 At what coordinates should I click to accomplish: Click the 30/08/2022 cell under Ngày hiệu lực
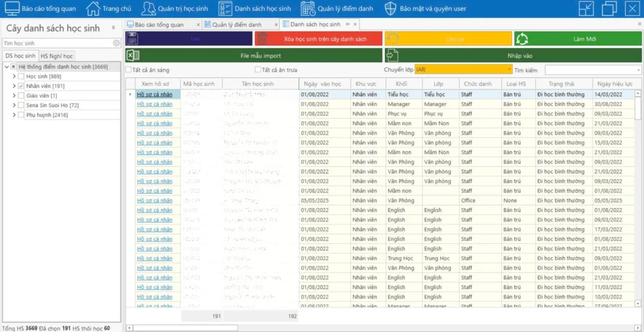tap(614, 104)
